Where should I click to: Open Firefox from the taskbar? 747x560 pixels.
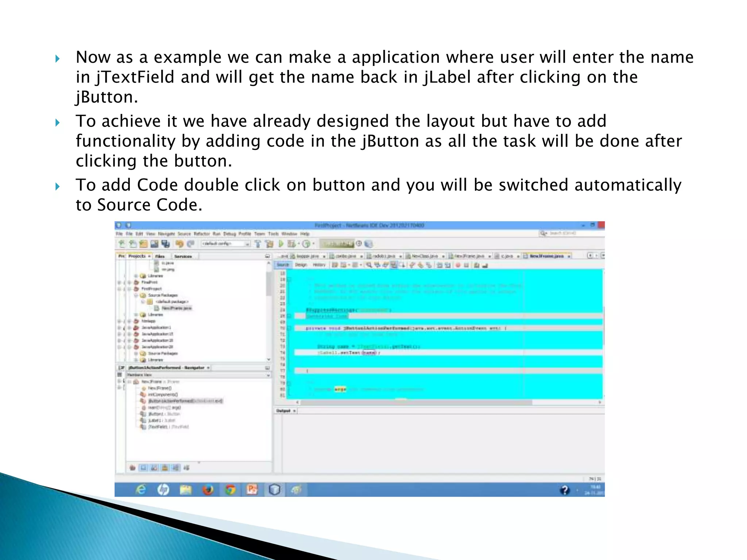coord(208,490)
